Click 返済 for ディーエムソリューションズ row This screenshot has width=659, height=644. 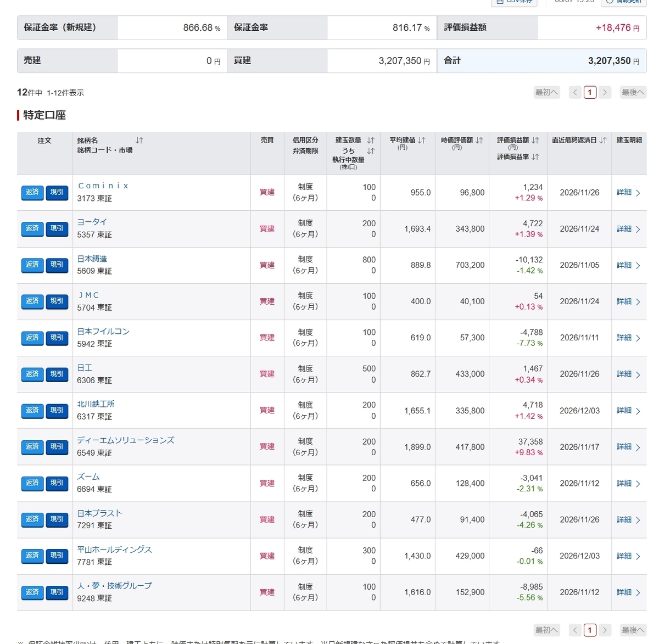pos(32,447)
